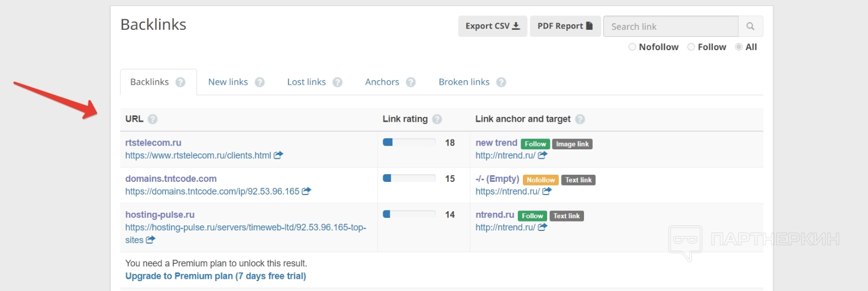Open rtstelecom.ru clients URL external link icon
The image size is (868, 291).
pyautogui.click(x=279, y=155)
